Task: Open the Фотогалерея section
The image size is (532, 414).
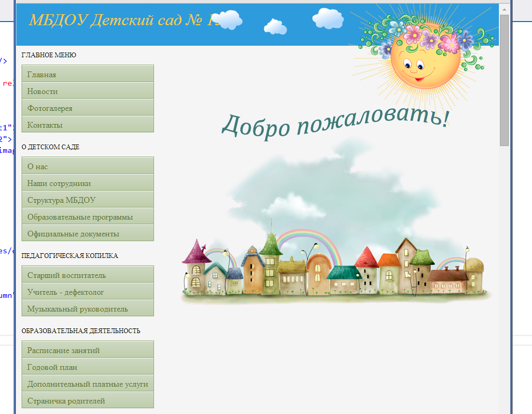Action: [x=87, y=108]
